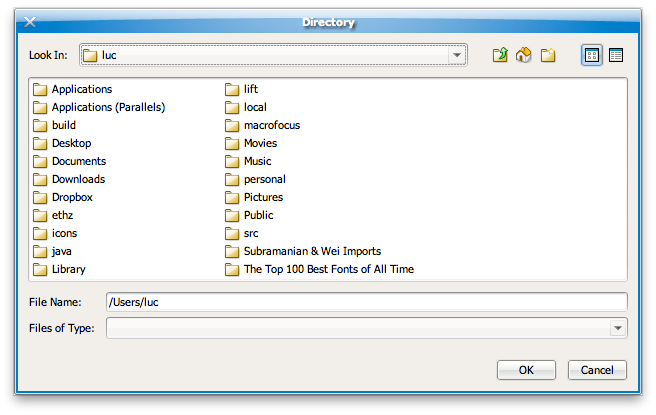This screenshot has width=656, height=415.
Task: Expand the Files of Type dropdown
Action: (617, 328)
